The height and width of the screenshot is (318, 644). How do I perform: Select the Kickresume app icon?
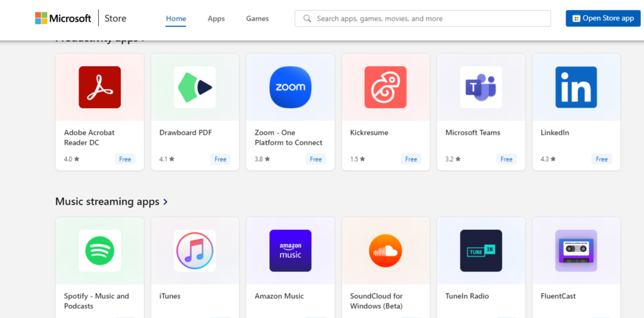(386, 87)
